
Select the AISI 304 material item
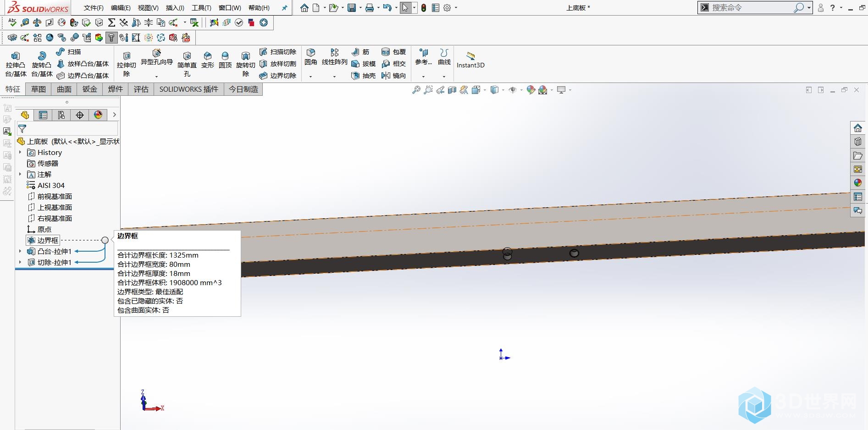pyautogui.click(x=46, y=185)
